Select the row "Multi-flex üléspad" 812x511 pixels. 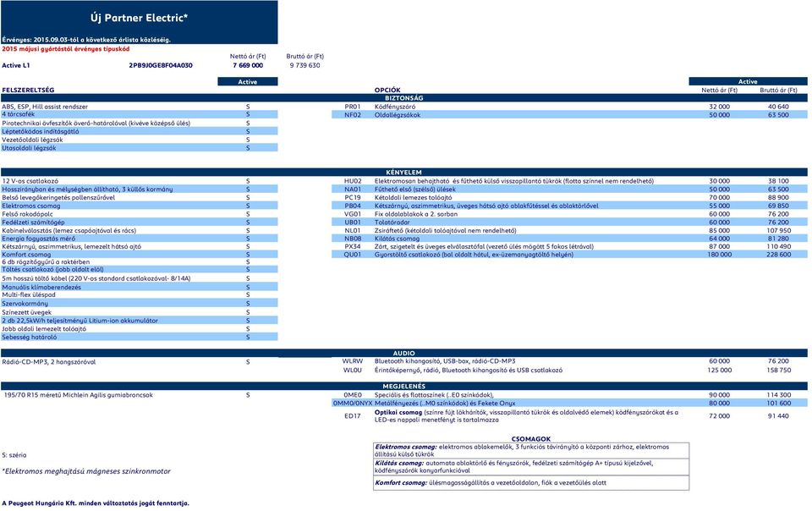140,295
